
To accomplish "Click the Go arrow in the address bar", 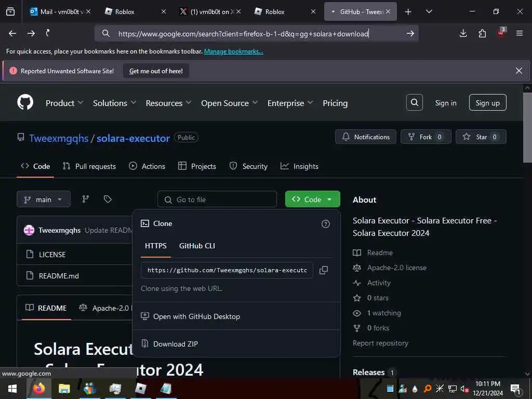I will click(x=410, y=33).
